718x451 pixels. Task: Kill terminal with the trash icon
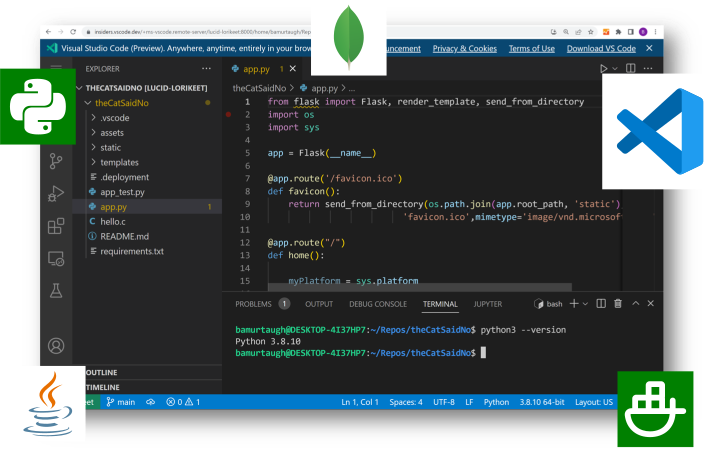(x=618, y=304)
